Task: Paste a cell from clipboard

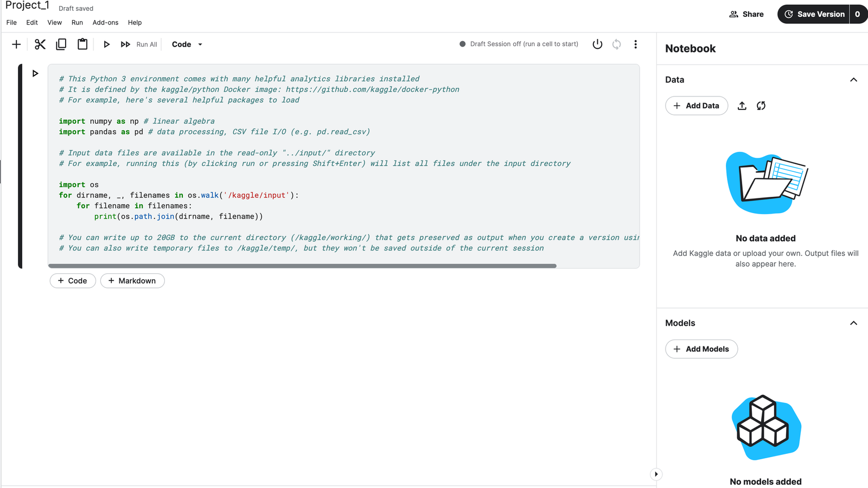Action: (82, 44)
